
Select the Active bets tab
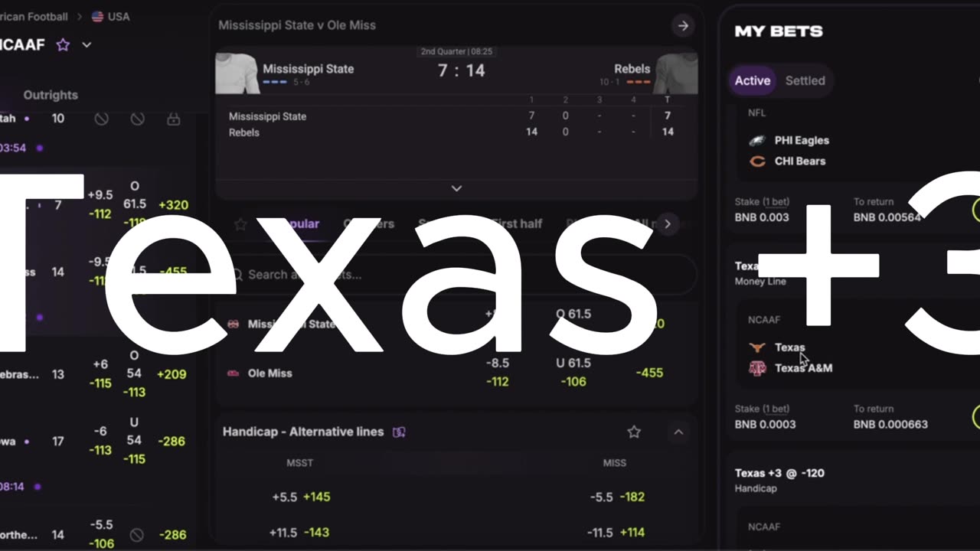pos(753,80)
